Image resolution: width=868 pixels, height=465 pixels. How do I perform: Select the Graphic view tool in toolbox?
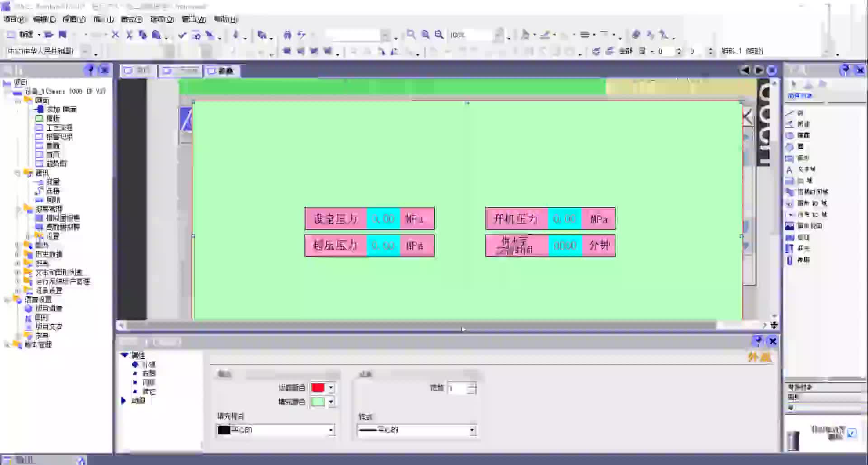tap(804, 226)
